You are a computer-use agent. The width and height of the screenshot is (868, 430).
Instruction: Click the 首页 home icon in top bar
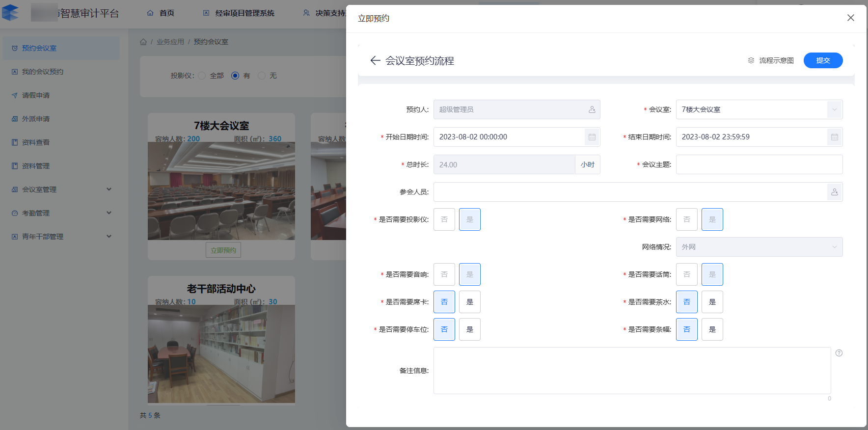[150, 13]
